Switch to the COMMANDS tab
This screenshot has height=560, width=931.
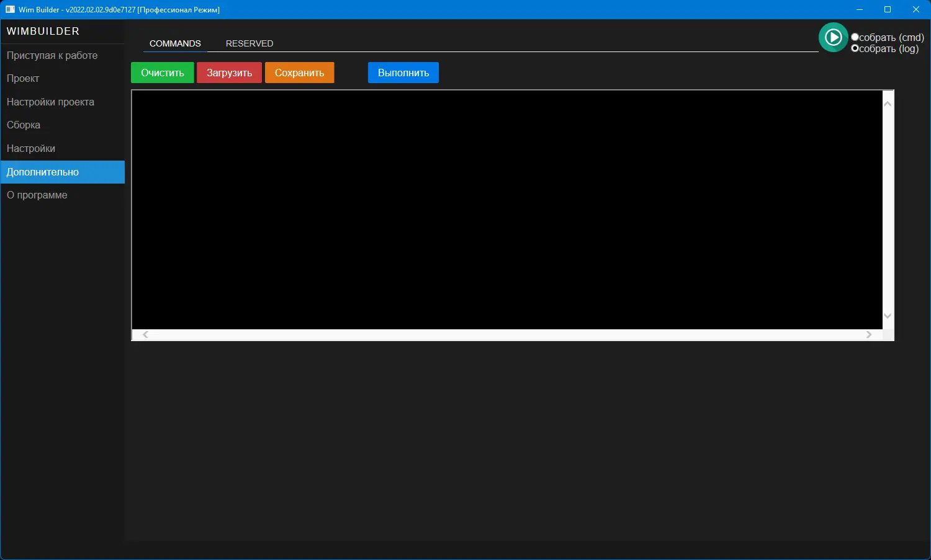pos(175,43)
